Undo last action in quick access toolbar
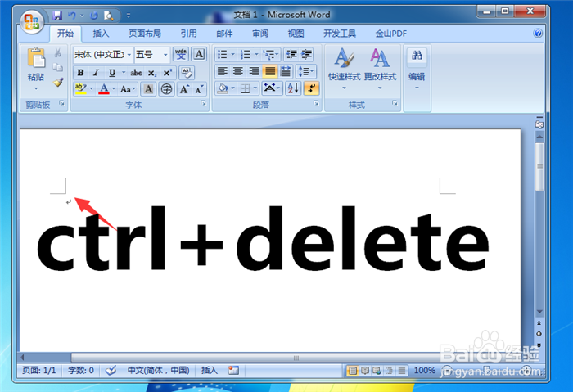Image resolution: width=573 pixels, height=392 pixels. [72, 16]
